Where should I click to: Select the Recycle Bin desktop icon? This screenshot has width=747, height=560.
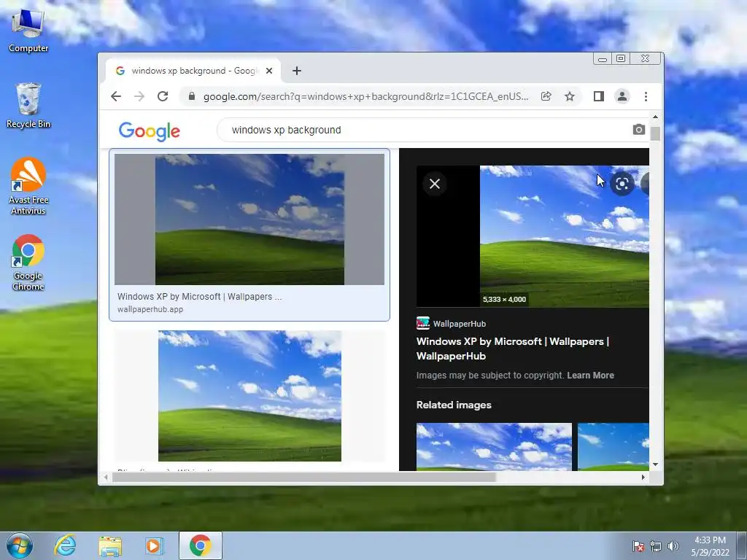[28, 106]
